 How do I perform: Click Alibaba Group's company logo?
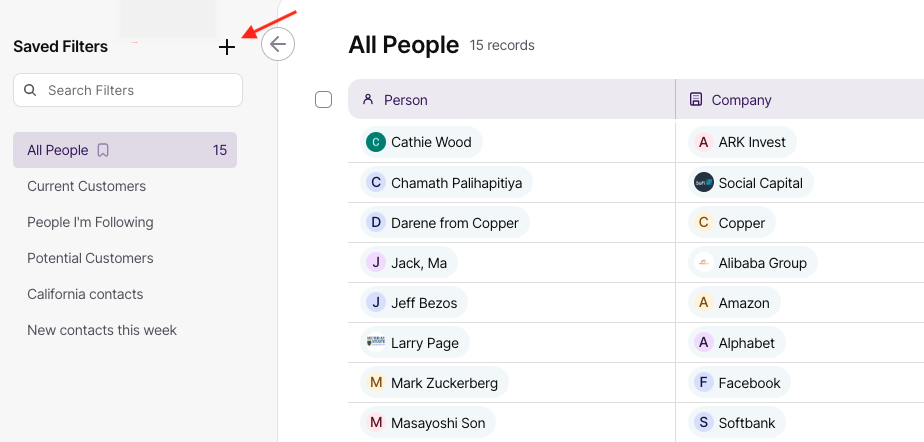704,263
